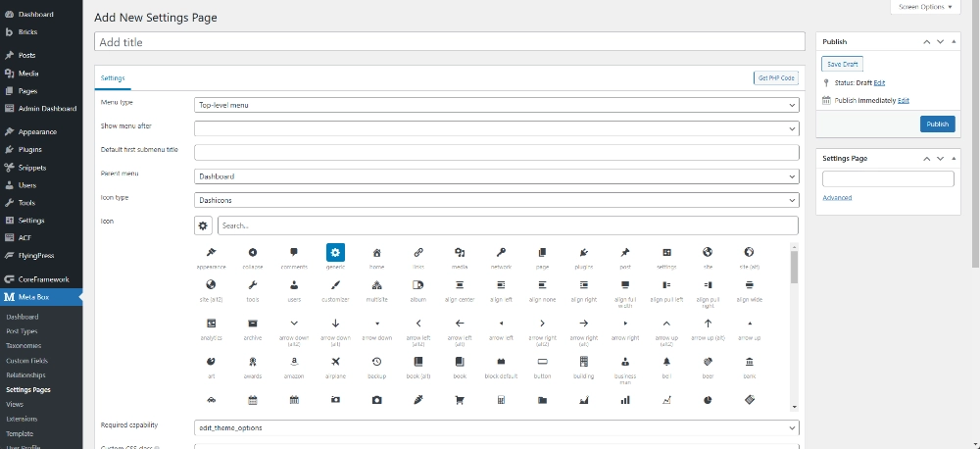Open Plugins in admin sidebar
Viewport: 980px width, 449px height.
(x=41, y=149)
